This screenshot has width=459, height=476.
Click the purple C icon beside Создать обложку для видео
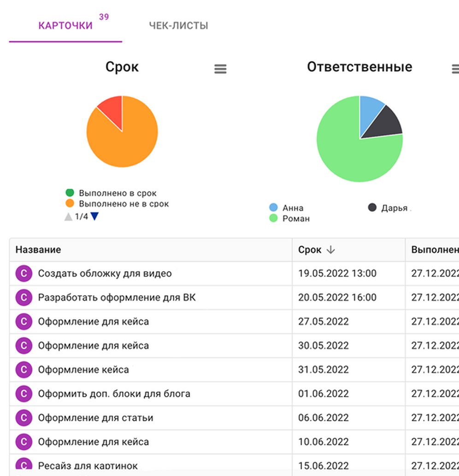[24, 274]
